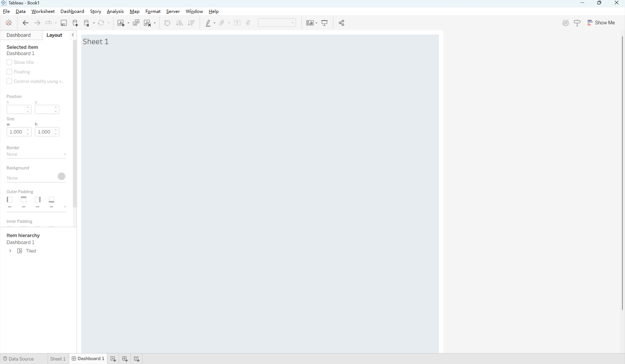This screenshot has width=625, height=364.
Task: Click the Size height input field
Action: 44,132
